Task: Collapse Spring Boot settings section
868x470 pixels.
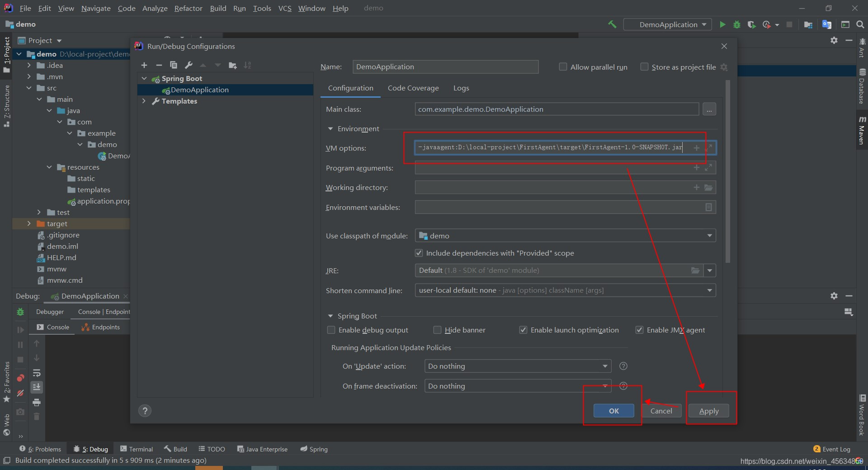Action: coord(330,316)
